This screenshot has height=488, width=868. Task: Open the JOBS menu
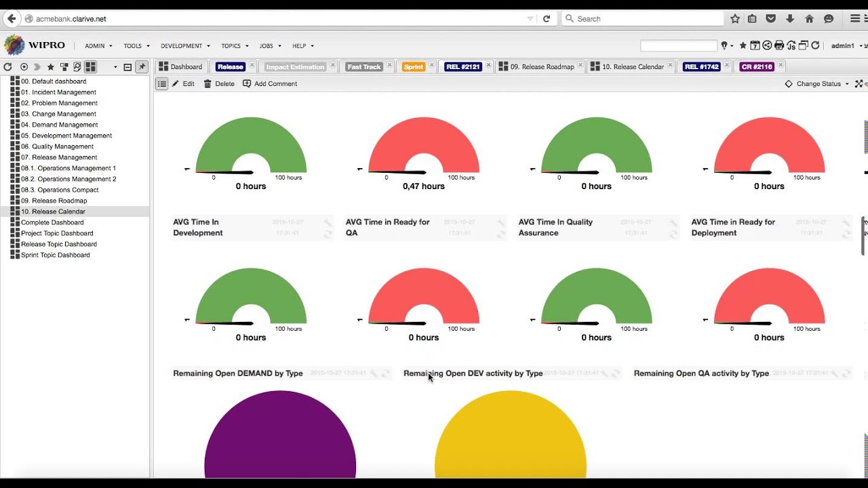coord(270,46)
